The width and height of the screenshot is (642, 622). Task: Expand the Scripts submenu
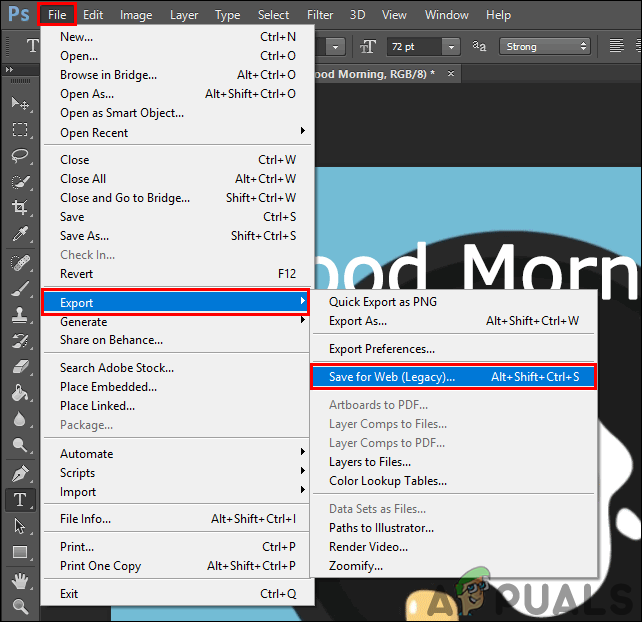(x=177, y=473)
